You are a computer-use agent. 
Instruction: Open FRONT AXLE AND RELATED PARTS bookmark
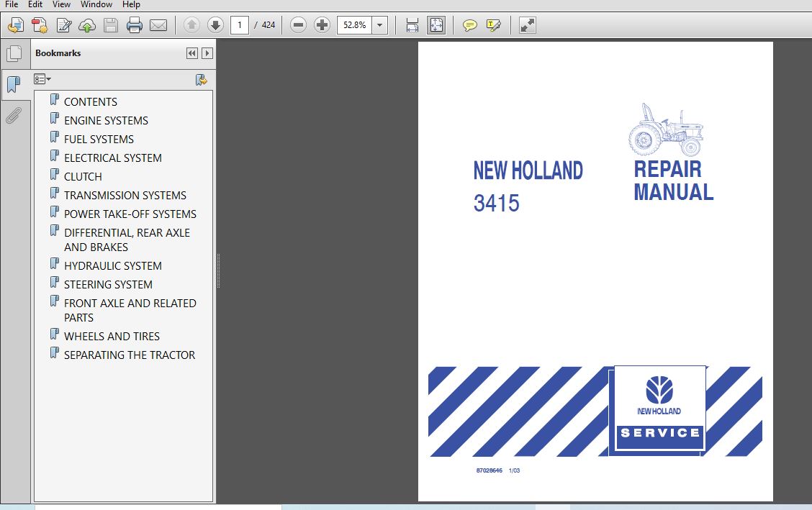point(130,310)
